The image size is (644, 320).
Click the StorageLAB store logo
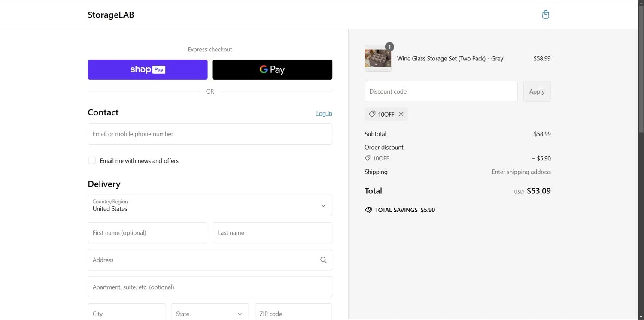(111, 15)
